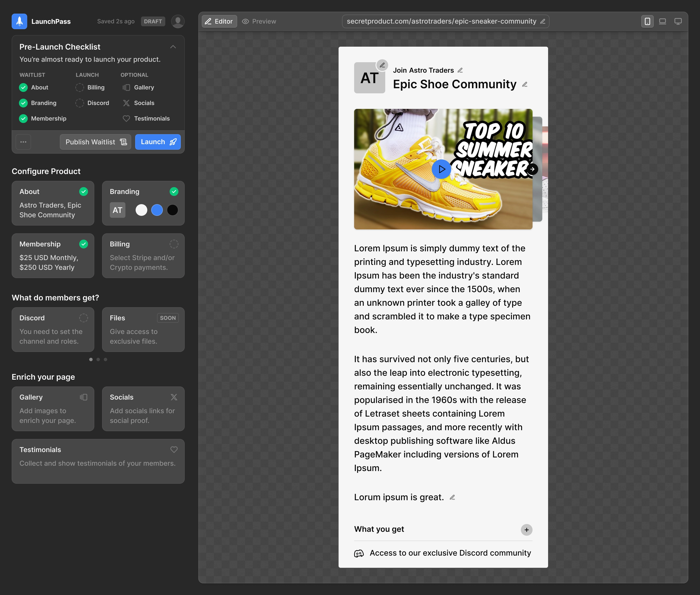The width and height of the screenshot is (700, 595).
Task: Switch to Preview tab
Action: tap(259, 21)
